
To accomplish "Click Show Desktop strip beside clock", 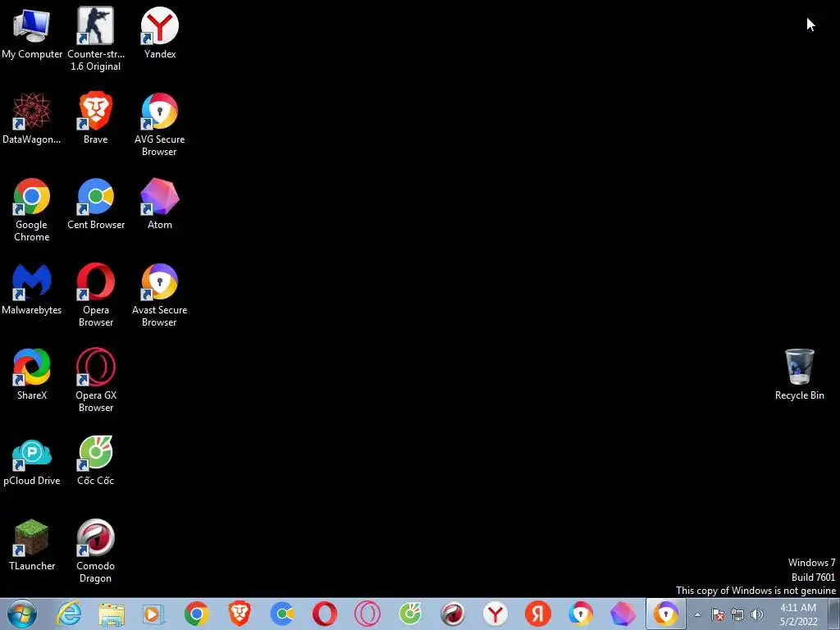I will tap(834, 614).
